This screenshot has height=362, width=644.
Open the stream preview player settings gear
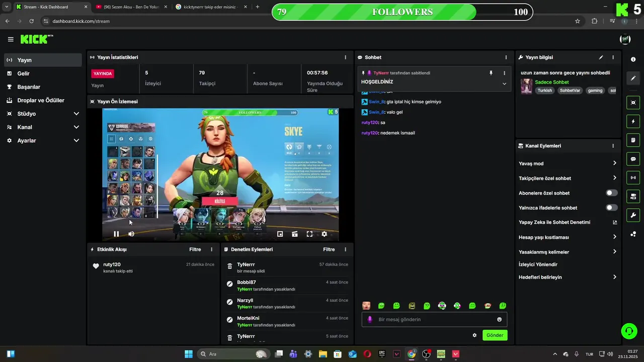324,234
